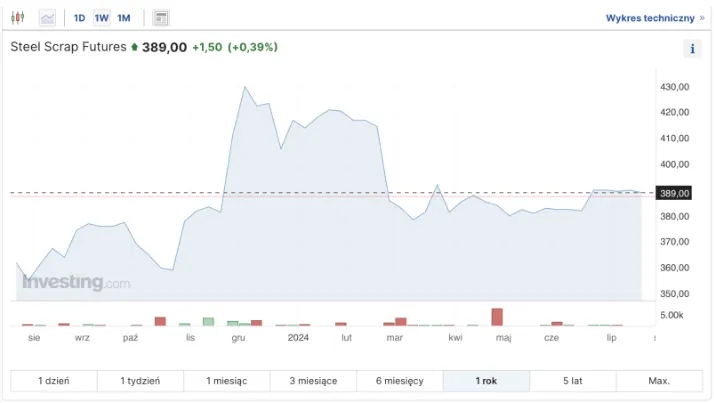Image resolution: width=714 pixels, height=403 pixels.
Task: Set interval to 1D
Action: [x=80, y=18]
